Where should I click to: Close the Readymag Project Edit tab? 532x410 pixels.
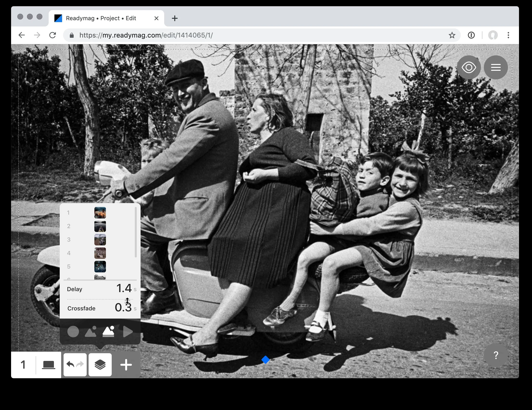[156, 18]
